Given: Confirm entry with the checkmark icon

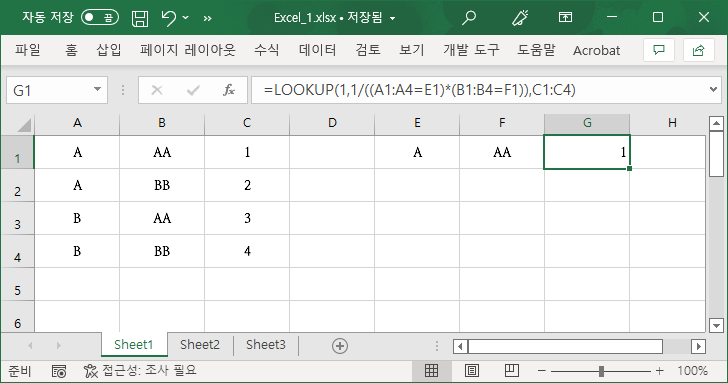Looking at the screenshot, I should click(193, 90).
